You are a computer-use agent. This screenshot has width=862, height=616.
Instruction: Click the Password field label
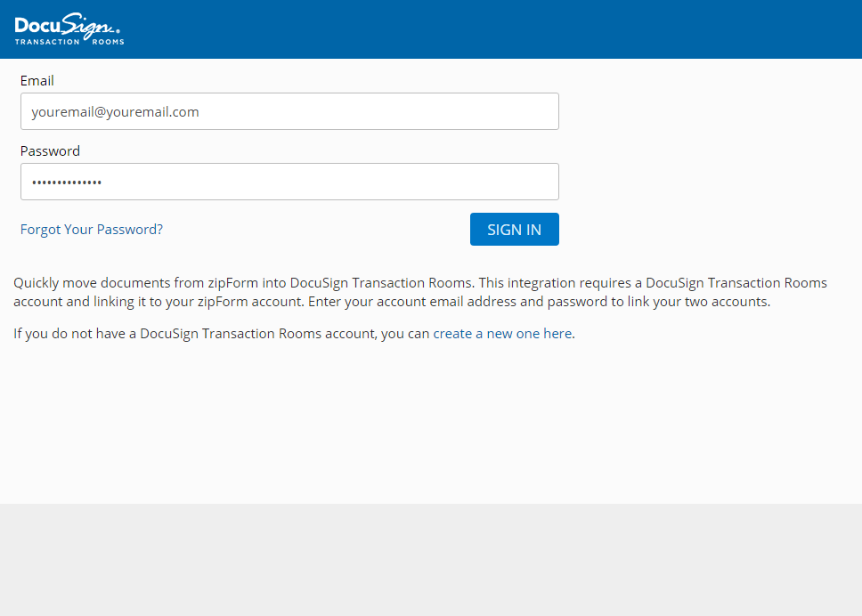point(50,150)
